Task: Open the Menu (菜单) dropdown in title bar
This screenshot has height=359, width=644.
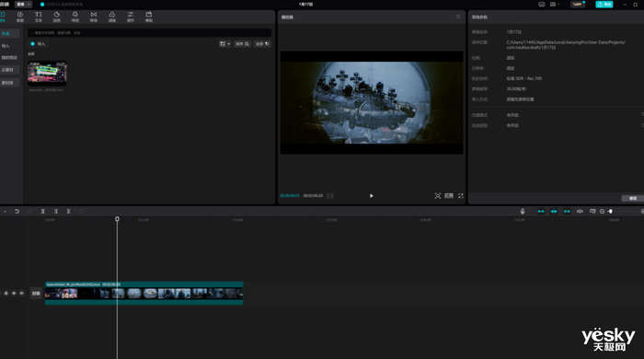Action: pos(23,4)
